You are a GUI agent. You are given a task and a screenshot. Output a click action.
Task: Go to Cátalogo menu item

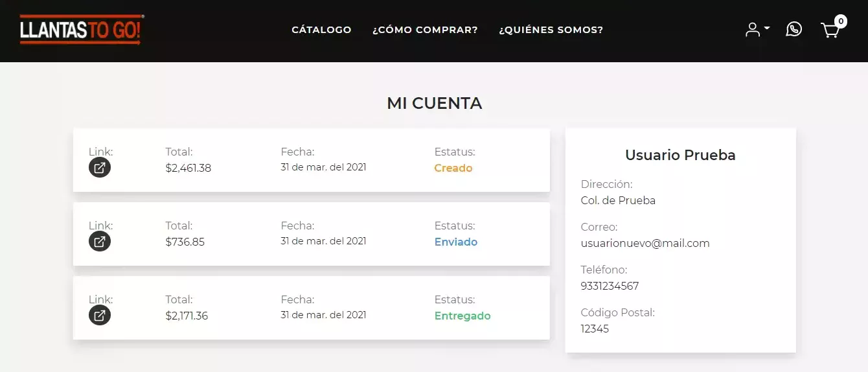(321, 30)
